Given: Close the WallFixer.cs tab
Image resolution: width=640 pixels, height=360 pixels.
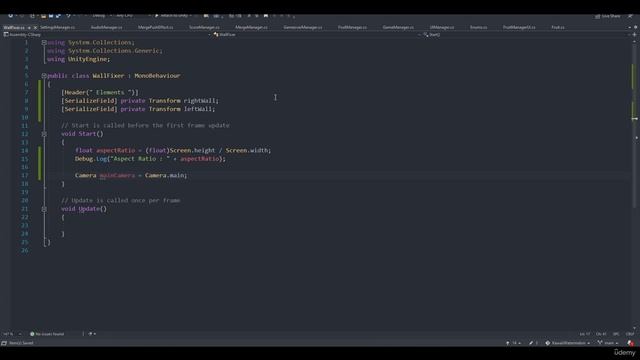Looking at the screenshot, I should 35,27.
